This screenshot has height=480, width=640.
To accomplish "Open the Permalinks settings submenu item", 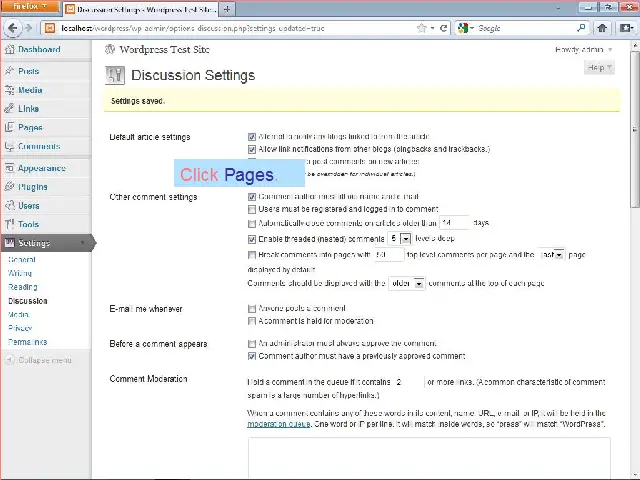I will tap(27, 342).
